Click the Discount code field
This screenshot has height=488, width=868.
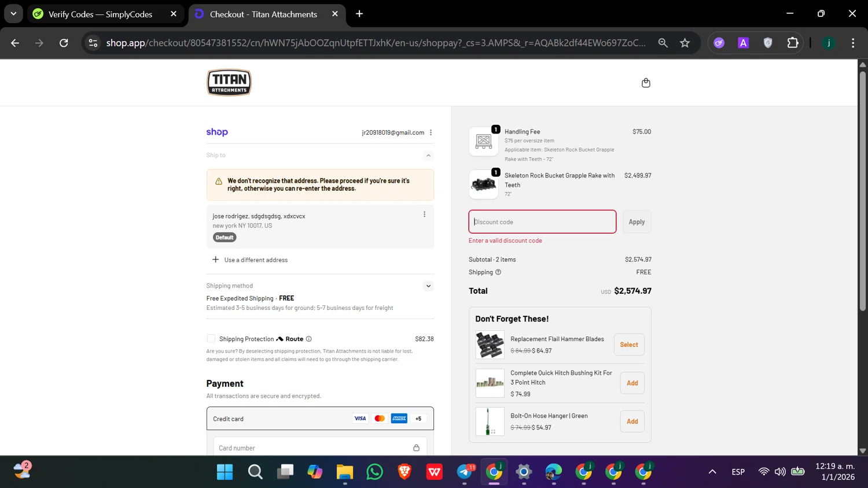(x=542, y=222)
